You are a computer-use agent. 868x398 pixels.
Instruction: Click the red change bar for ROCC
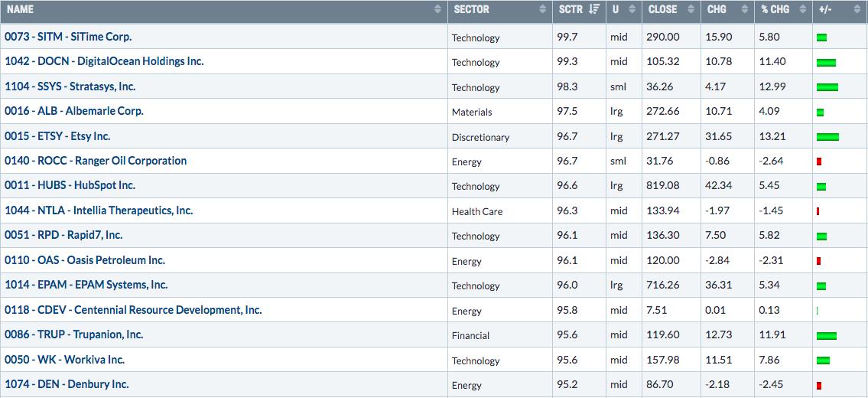(x=819, y=161)
